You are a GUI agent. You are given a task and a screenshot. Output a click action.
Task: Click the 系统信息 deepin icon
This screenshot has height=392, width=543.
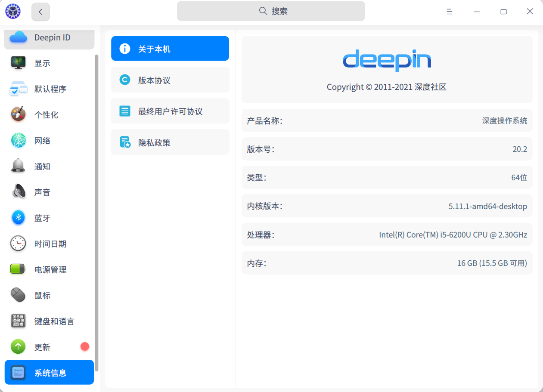pyautogui.click(x=19, y=373)
